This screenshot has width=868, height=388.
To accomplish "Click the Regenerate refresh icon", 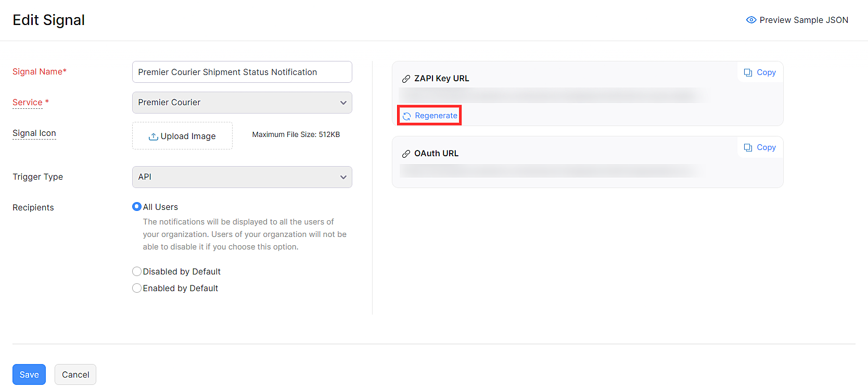I will [x=406, y=116].
